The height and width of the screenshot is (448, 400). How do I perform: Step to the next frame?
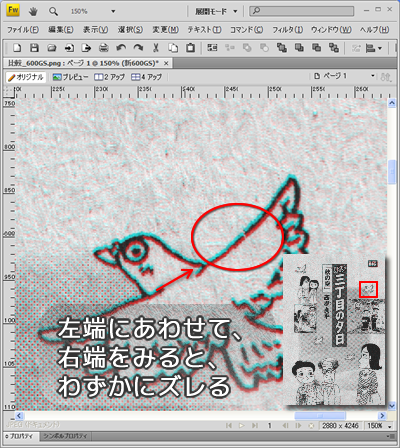(x=298, y=426)
